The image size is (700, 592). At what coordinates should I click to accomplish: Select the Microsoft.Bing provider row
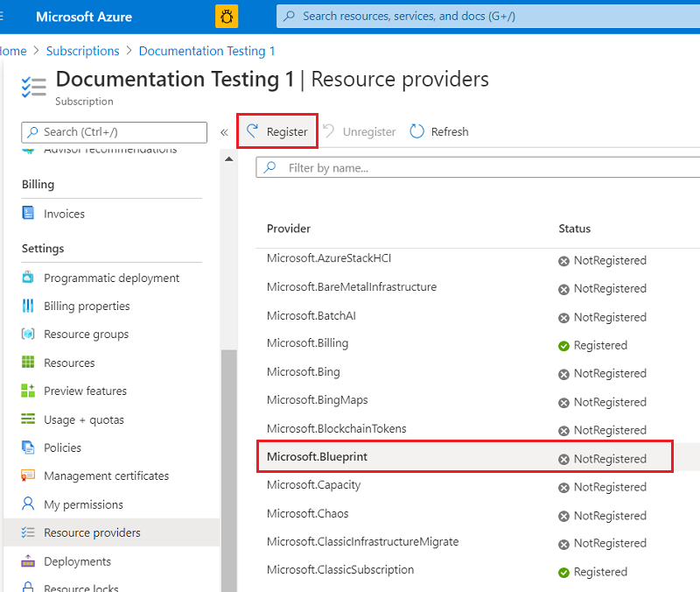478,372
